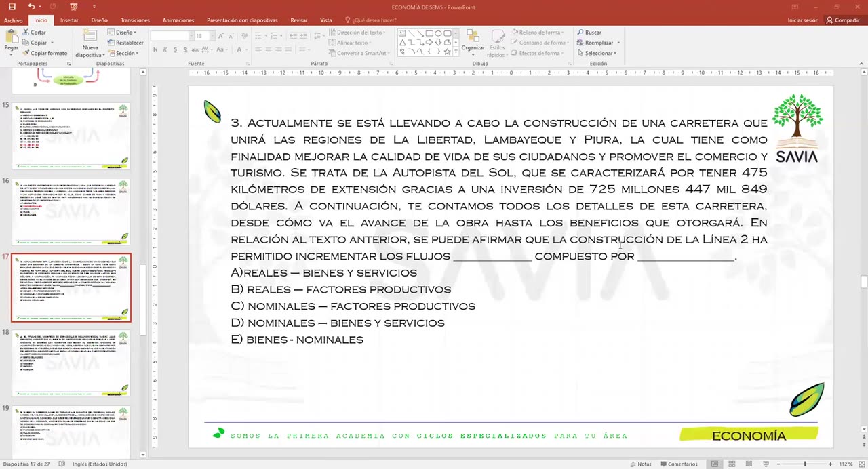The height and width of the screenshot is (469, 868).
Task: Select slide 15 thumbnail
Action: coord(71,136)
